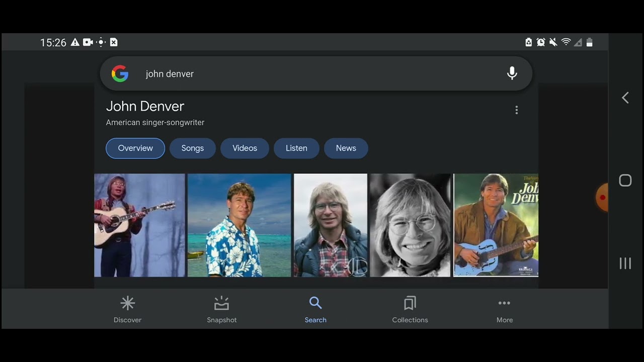Viewport: 644px width, 362px height.
Task: Tap the Google logo in search bar
Action: pyautogui.click(x=120, y=73)
